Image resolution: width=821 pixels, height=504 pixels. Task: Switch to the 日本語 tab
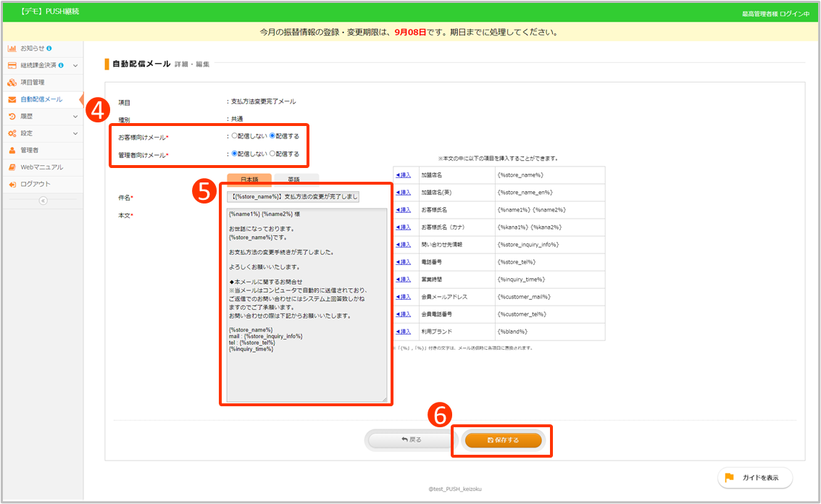249,180
